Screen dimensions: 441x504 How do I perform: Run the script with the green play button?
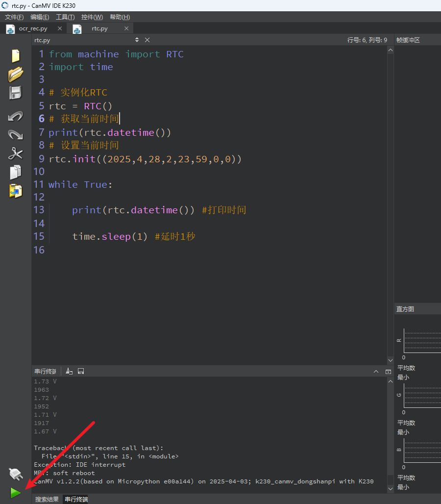(15, 493)
